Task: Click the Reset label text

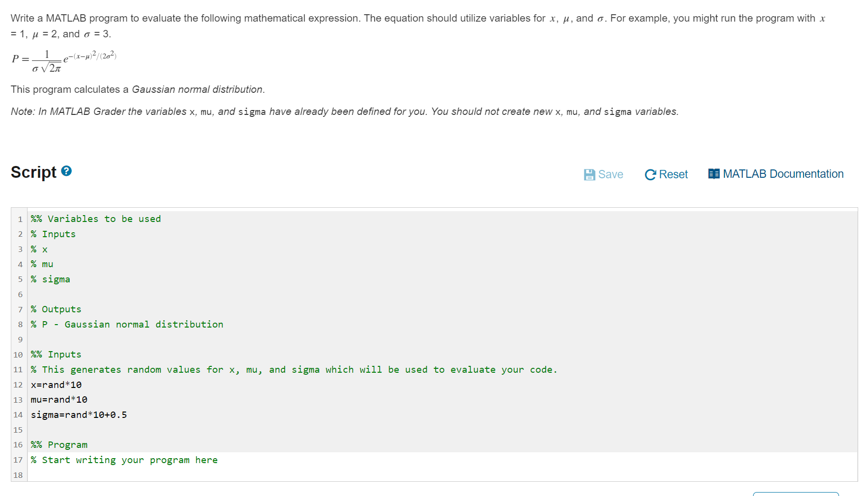Action: [673, 174]
